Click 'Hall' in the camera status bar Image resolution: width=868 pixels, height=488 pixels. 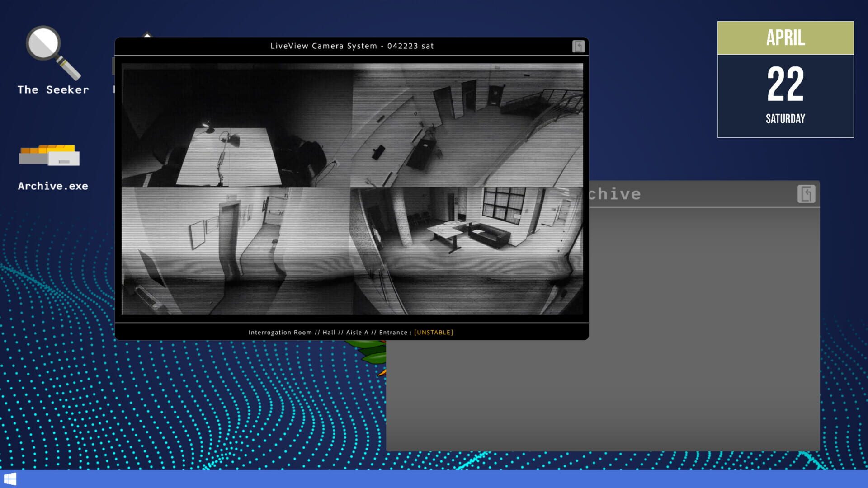point(329,332)
